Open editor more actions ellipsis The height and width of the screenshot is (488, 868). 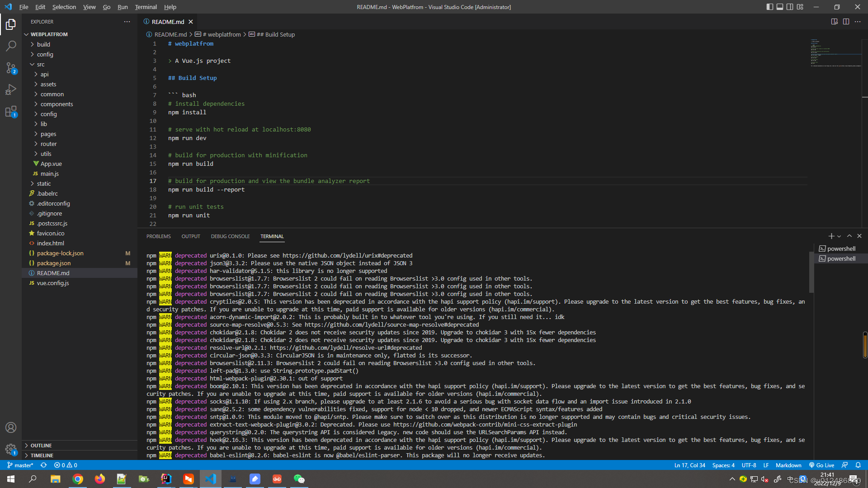[x=858, y=22]
